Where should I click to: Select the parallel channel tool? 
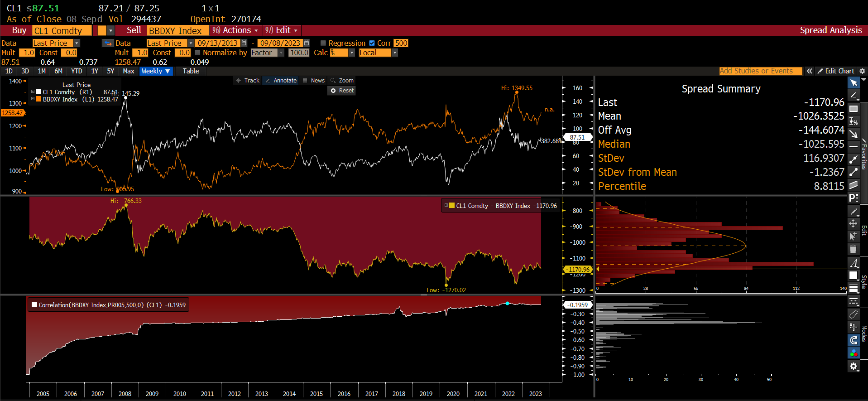(x=854, y=185)
